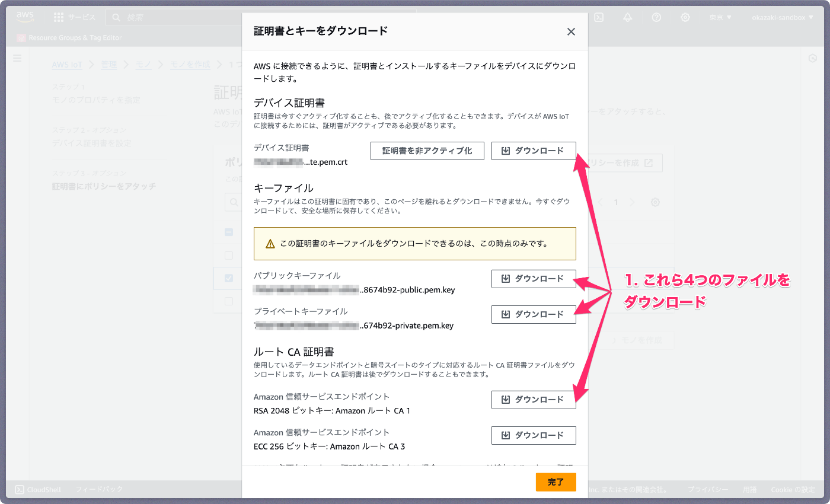
Task: Click フィードバック in the footer
Action: 99,490
